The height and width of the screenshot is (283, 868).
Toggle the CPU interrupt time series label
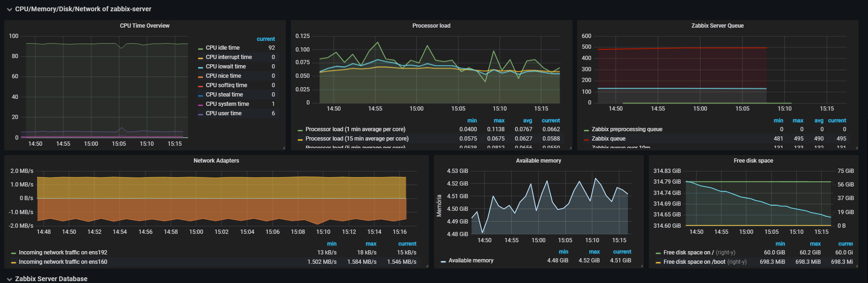pos(228,57)
